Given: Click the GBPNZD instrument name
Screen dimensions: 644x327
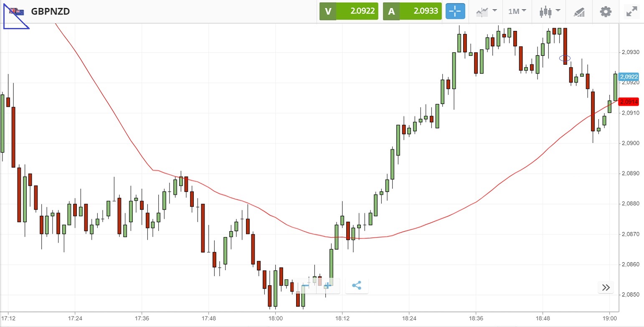Looking at the screenshot, I should point(50,11).
